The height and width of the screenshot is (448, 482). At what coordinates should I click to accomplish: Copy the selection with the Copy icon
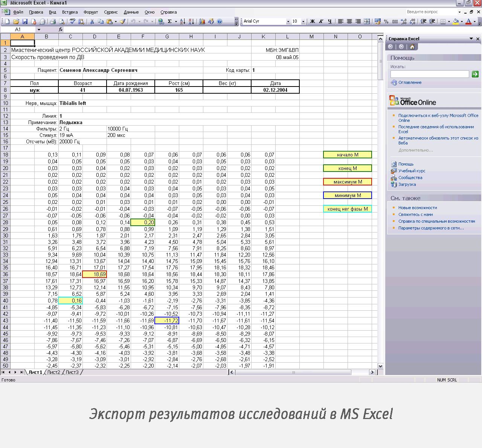[101, 21]
